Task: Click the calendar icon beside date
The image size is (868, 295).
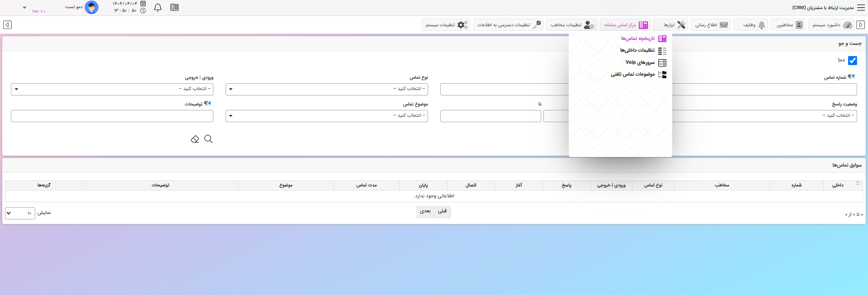Action: [143, 4]
